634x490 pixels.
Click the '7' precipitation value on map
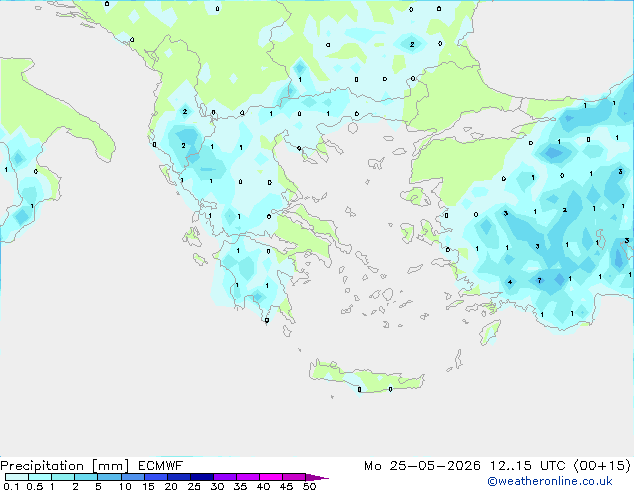[539, 280]
